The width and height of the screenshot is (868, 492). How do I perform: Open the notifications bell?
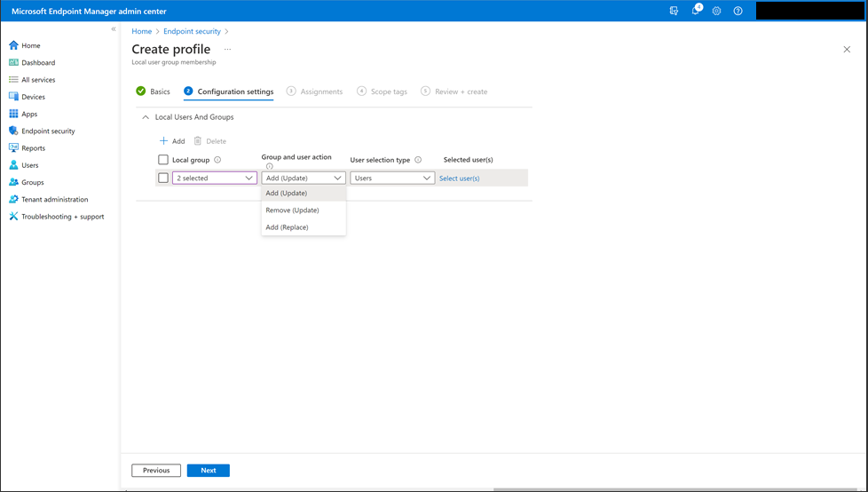696,11
